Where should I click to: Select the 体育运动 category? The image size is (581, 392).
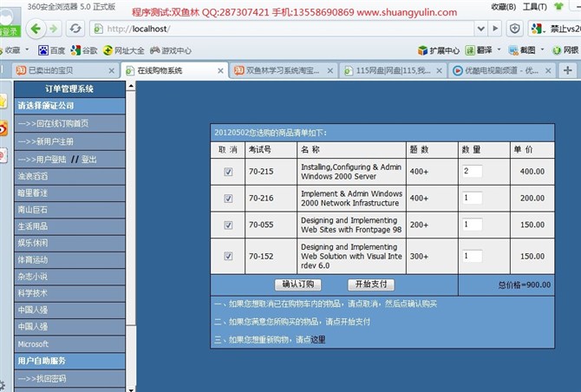[x=69, y=259]
